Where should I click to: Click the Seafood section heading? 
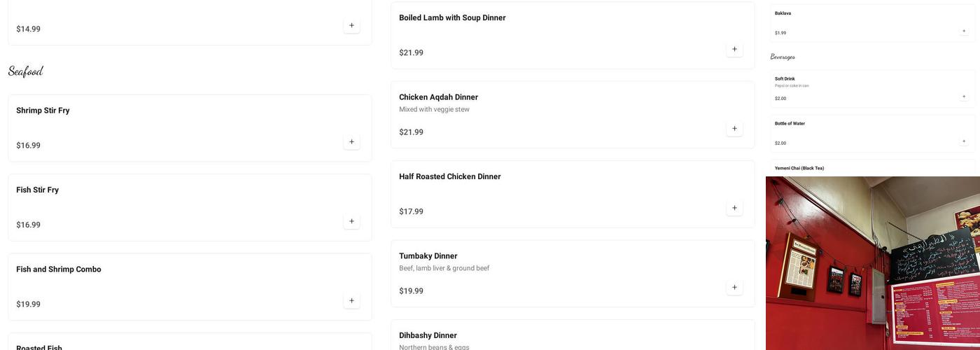pos(26,71)
